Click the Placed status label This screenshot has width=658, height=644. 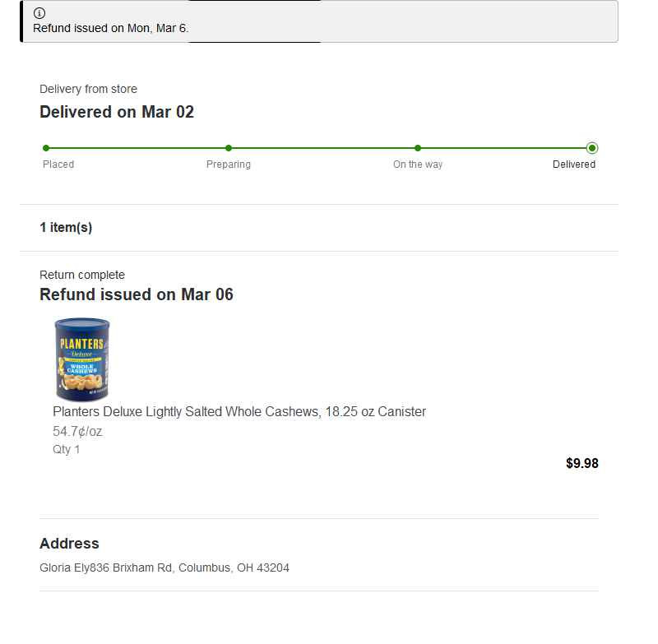pyautogui.click(x=58, y=164)
